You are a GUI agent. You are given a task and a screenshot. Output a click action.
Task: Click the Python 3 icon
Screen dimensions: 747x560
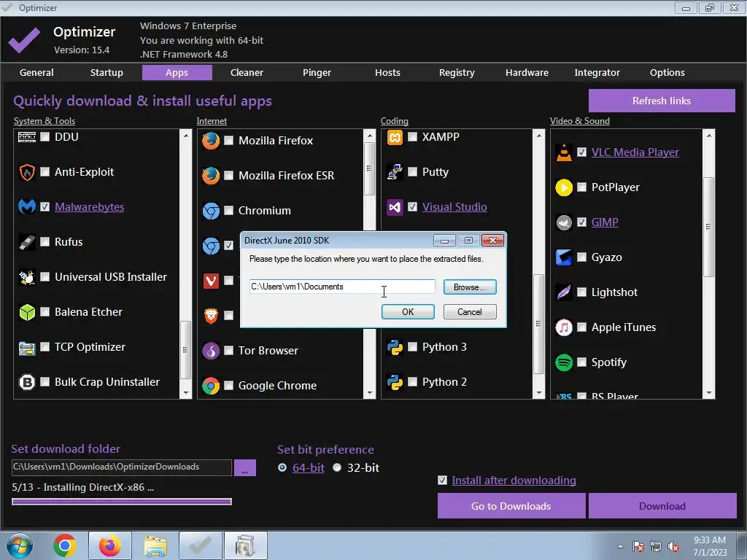pyautogui.click(x=395, y=347)
